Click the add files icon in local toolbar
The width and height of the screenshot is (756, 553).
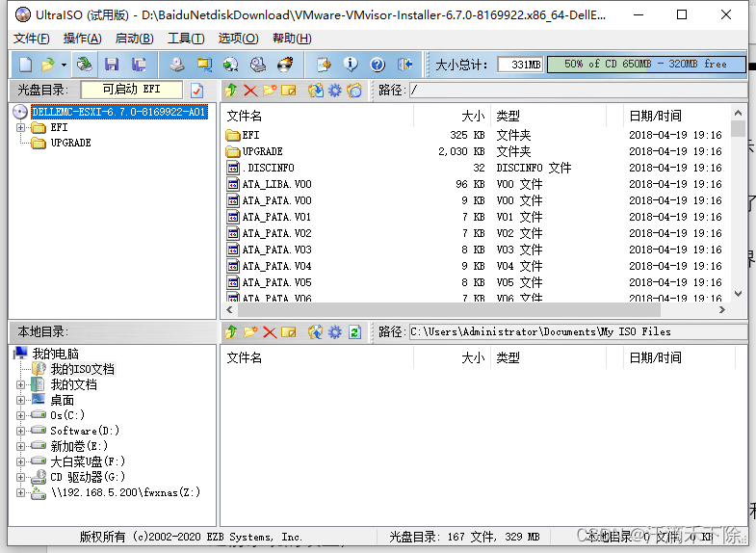coord(316,332)
